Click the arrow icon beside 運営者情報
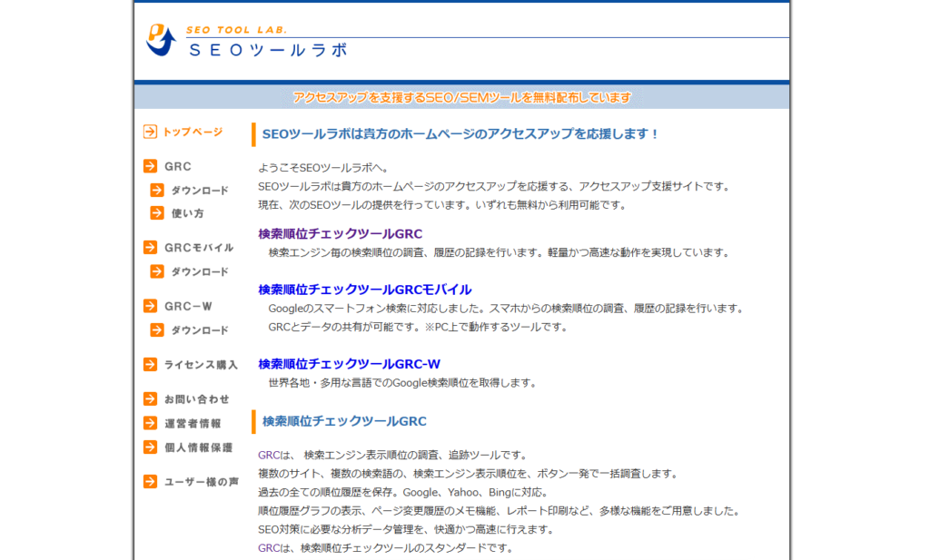930x560 pixels. pyautogui.click(x=150, y=423)
